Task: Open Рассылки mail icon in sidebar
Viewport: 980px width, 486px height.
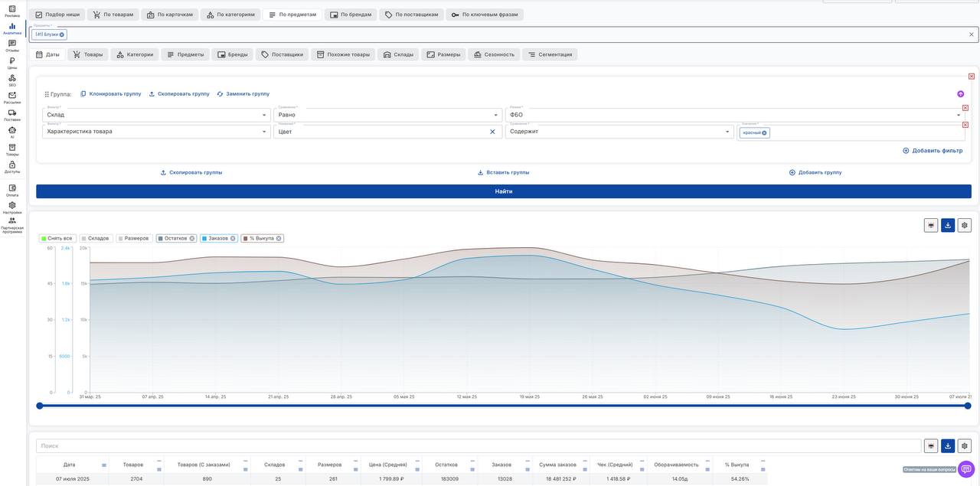Action: (x=12, y=96)
